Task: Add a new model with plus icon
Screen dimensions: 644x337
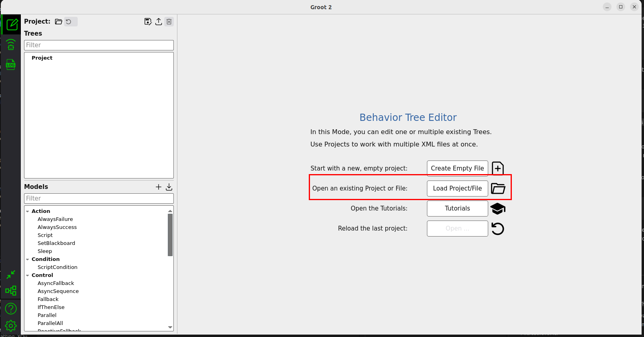Action: point(159,187)
